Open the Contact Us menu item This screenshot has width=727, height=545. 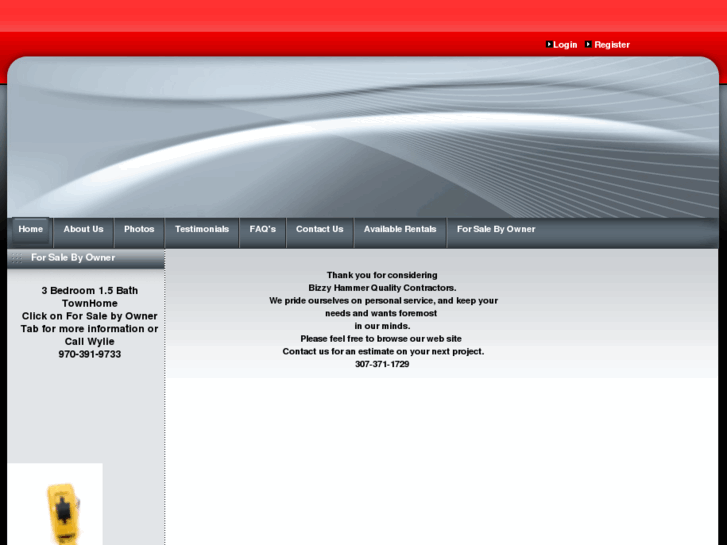click(319, 231)
